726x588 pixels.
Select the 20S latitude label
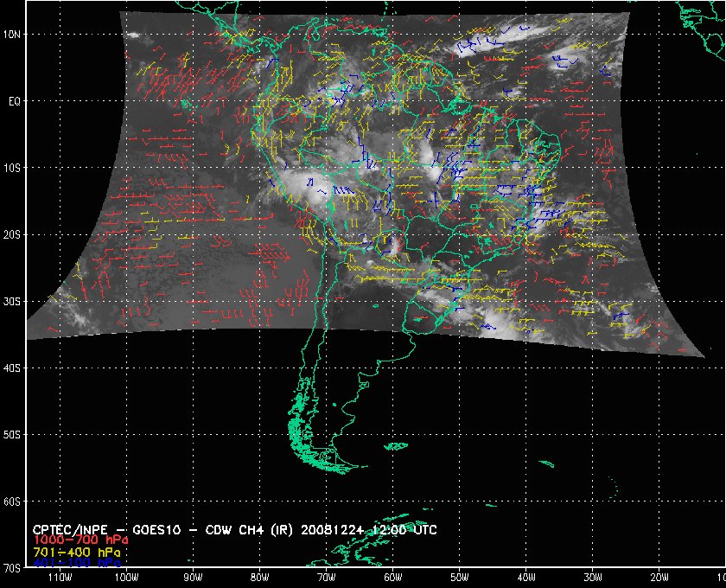(x=13, y=234)
